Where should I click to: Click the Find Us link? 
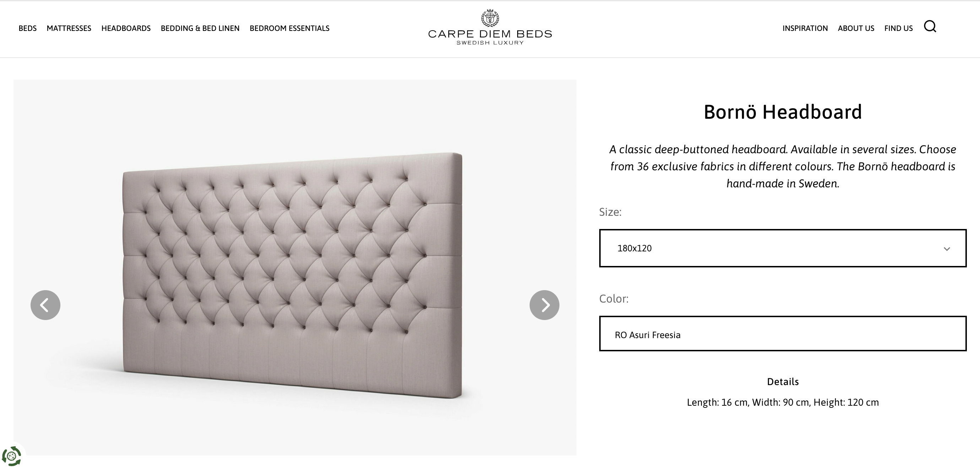pyautogui.click(x=898, y=28)
